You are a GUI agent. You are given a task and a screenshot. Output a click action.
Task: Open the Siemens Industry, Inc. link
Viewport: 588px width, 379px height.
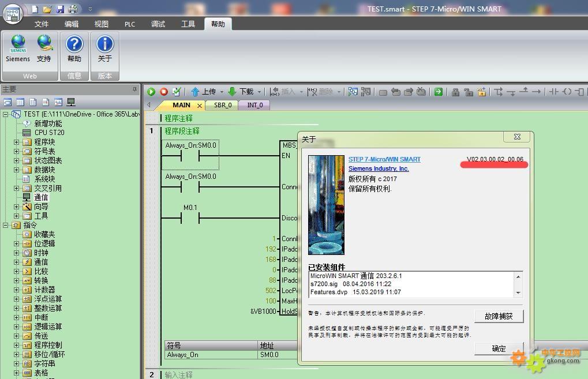pyautogui.click(x=379, y=168)
